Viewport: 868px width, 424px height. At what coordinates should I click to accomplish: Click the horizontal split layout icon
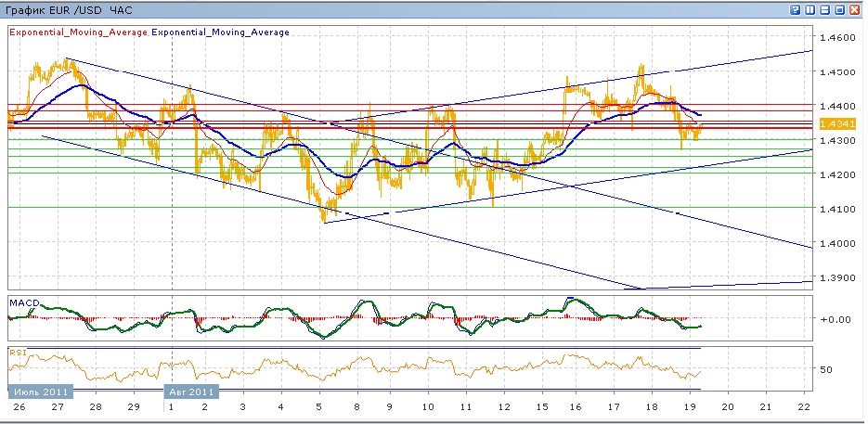[824, 8]
